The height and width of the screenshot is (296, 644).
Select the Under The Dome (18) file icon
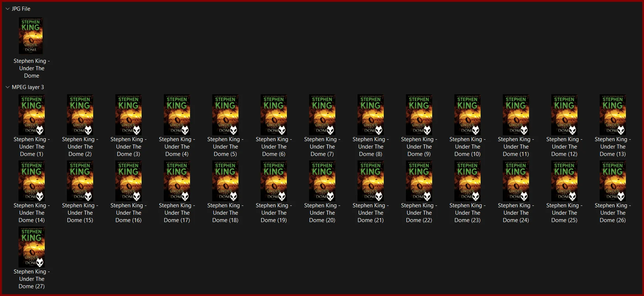coord(226,181)
